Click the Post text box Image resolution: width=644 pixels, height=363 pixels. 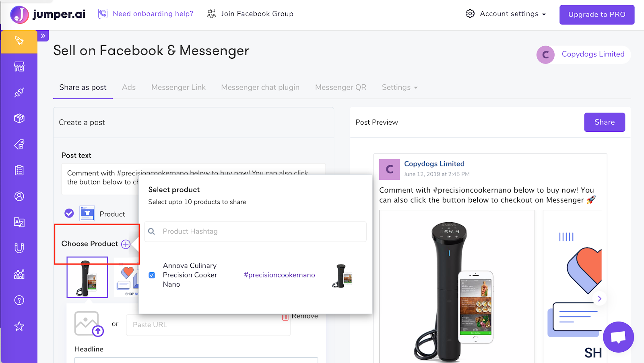coord(194,179)
